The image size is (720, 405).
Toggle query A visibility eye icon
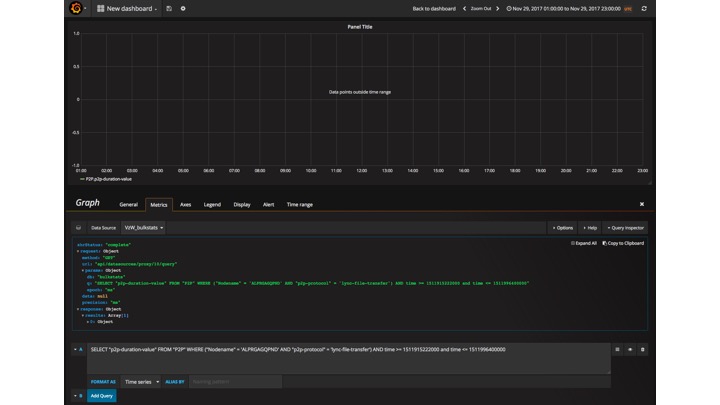(x=630, y=349)
